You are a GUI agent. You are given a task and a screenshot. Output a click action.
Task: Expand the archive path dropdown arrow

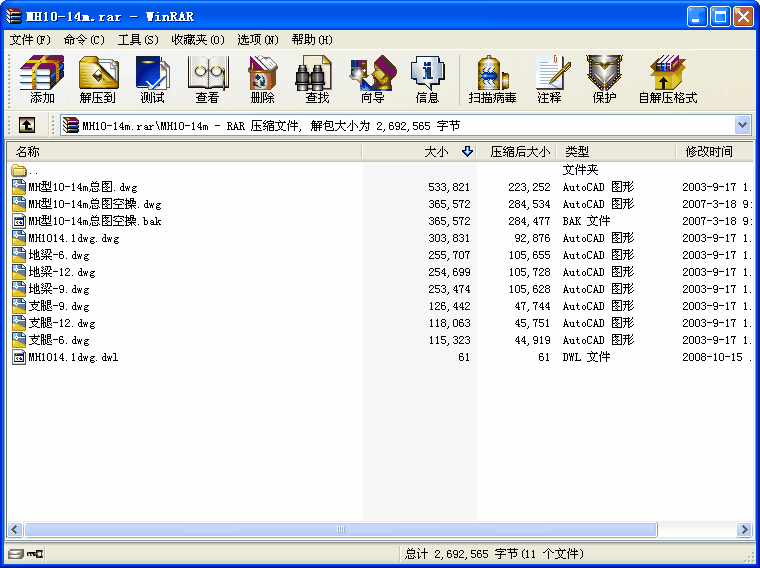coord(742,125)
